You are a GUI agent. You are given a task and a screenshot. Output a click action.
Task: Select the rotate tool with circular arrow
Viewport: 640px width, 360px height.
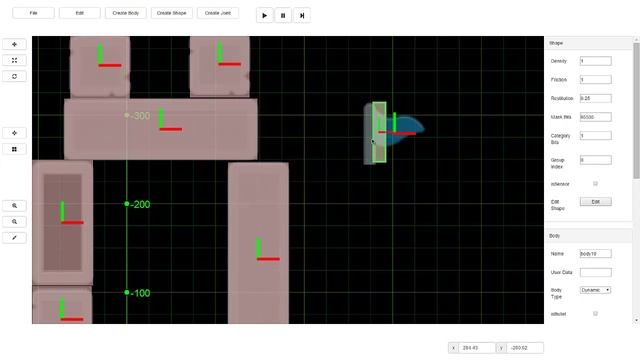coord(14,76)
